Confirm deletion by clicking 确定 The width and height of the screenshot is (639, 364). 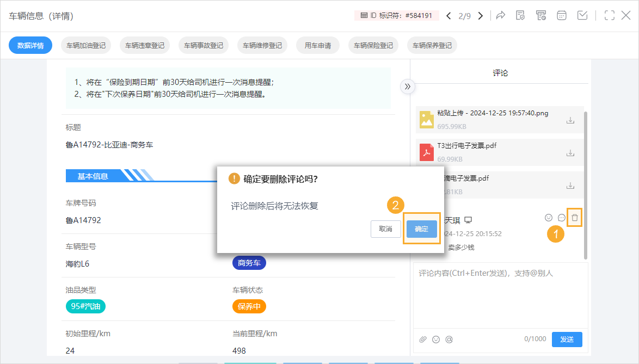tap(422, 229)
